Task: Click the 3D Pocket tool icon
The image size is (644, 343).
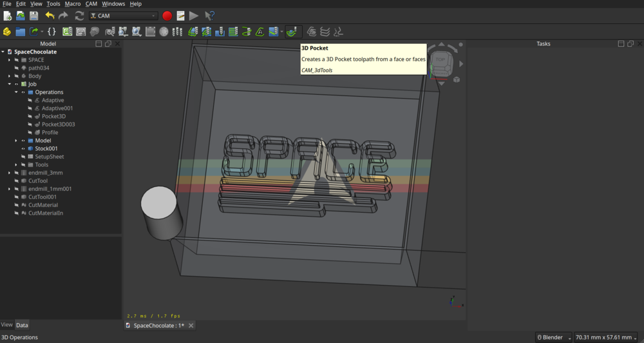Action: [291, 32]
